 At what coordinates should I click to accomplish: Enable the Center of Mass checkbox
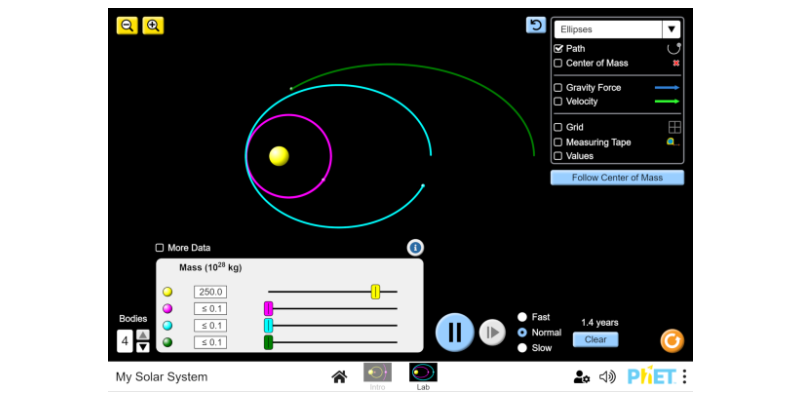559,63
